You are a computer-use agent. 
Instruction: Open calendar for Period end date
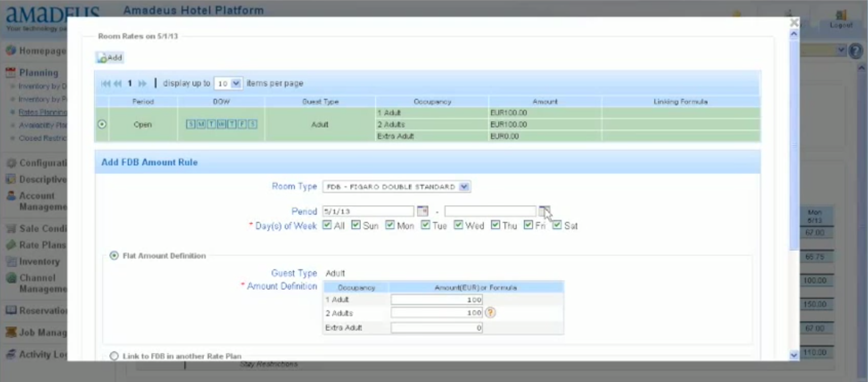point(544,211)
